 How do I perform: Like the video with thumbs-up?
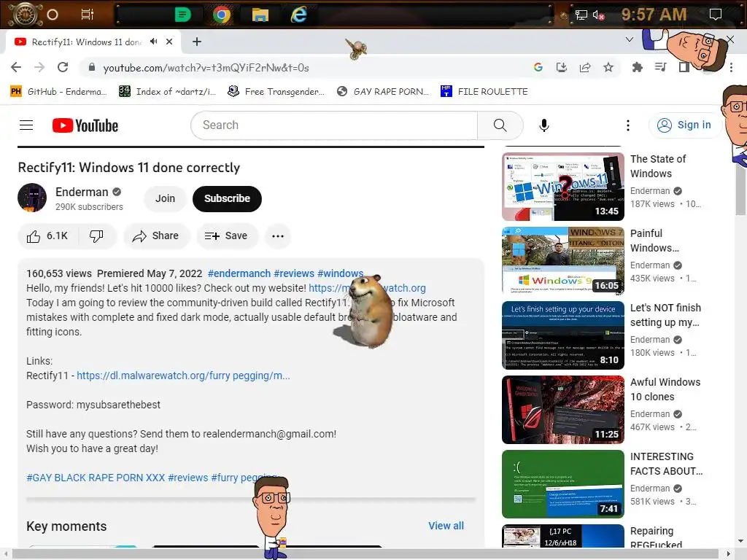[47, 236]
